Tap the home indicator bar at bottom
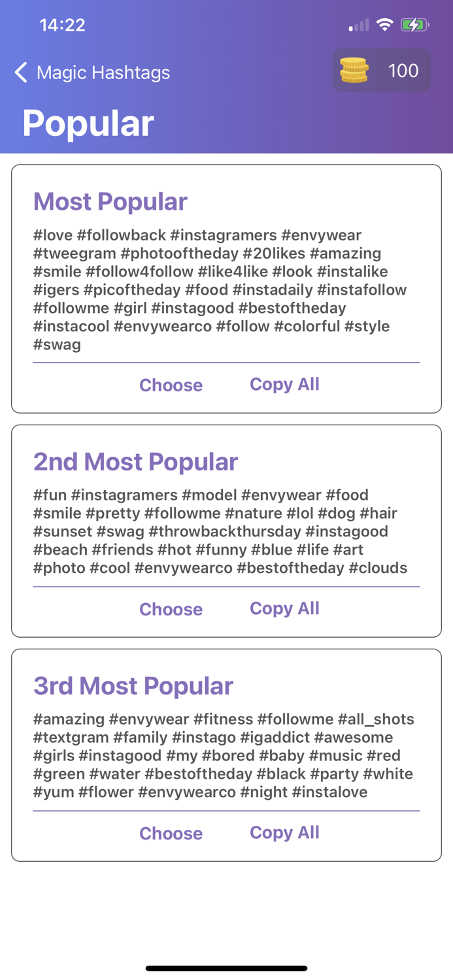Viewport: 453px width, 980px height. pyautogui.click(x=226, y=968)
